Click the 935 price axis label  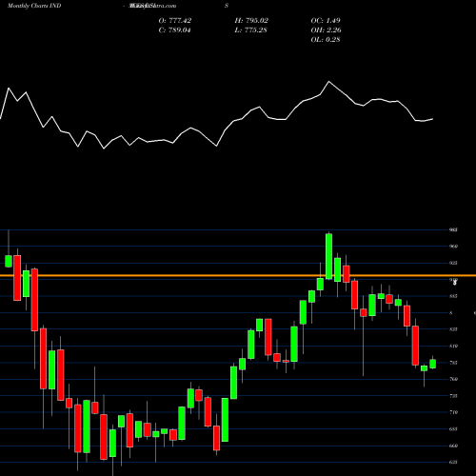453,263
